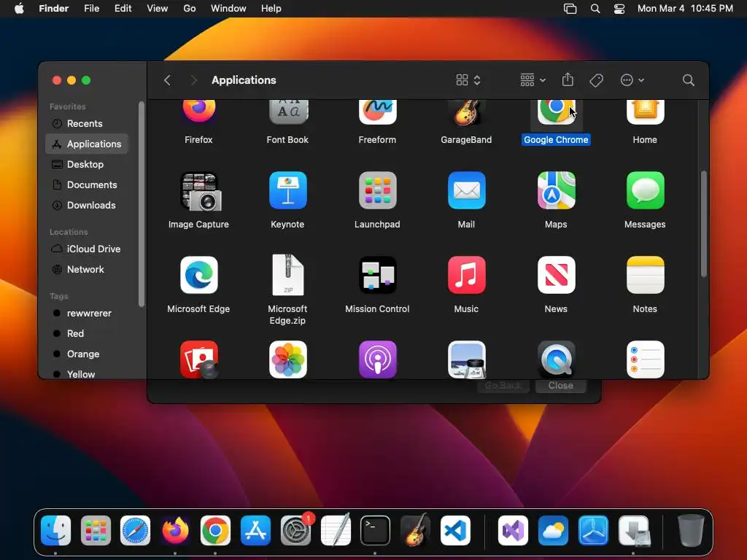Select the Keynote app icon

pos(287,190)
